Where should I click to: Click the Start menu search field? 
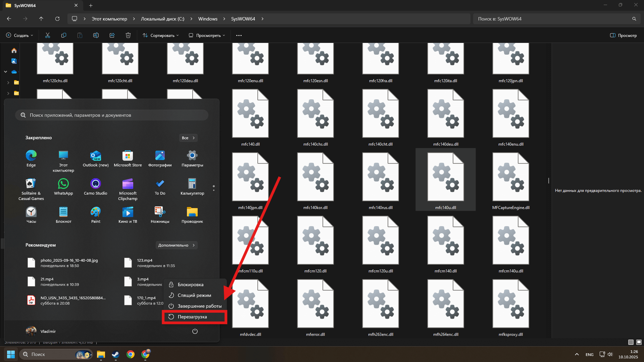coord(112,115)
